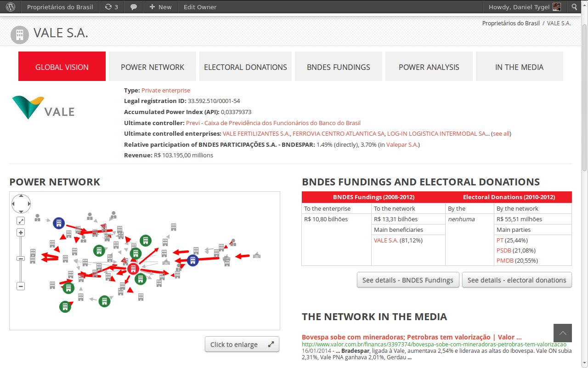Image resolution: width=588 pixels, height=368 pixels.
Task: Open the Power Analysis tab
Action: [429, 66]
